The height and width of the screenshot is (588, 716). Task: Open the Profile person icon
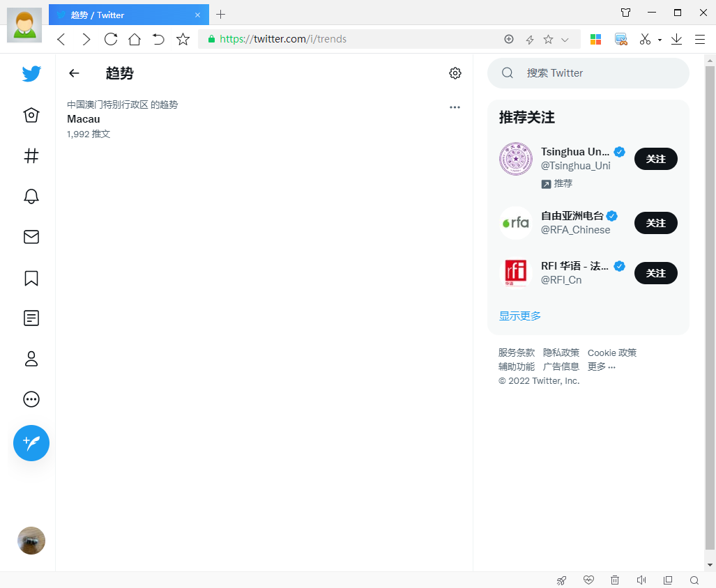tap(31, 359)
